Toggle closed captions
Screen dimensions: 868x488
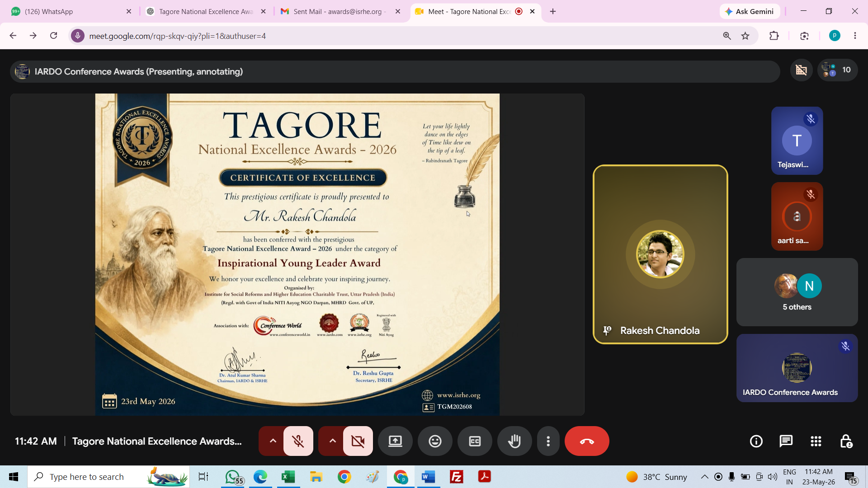click(475, 441)
